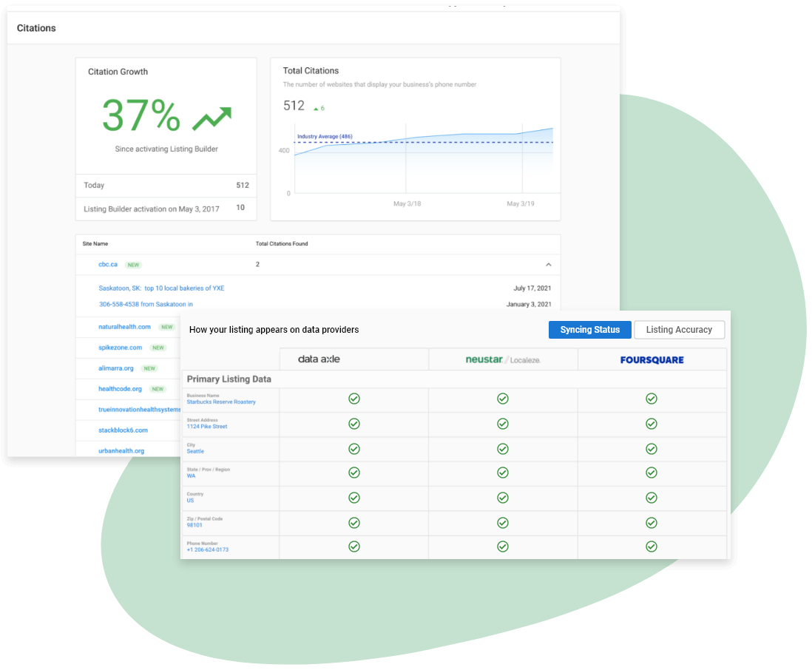This screenshot has width=812, height=670.
Task: Toggle the Street Address checkmark under data axle
Action: point(353,424)
